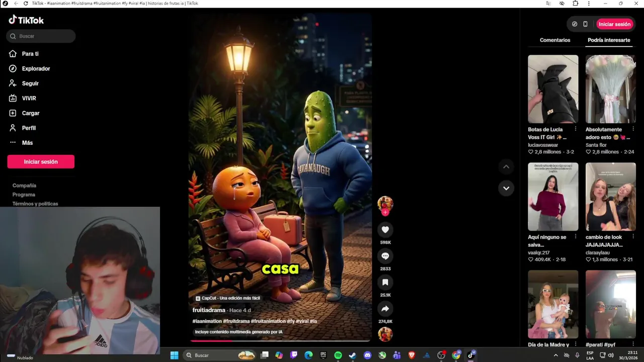Expand Términos y políticas footer section
The height and width of the screenshot is (362, 644).
click(x=35, y=204)
